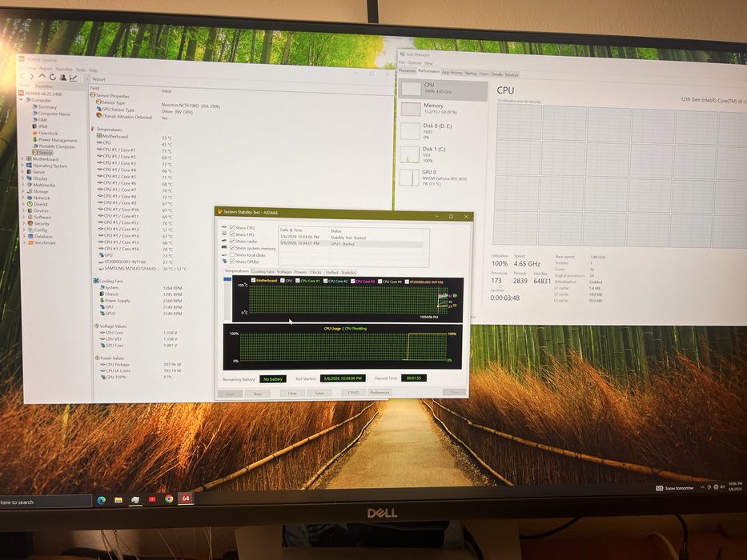Open Report from the AIDA64 toolbar

[95, 79]
